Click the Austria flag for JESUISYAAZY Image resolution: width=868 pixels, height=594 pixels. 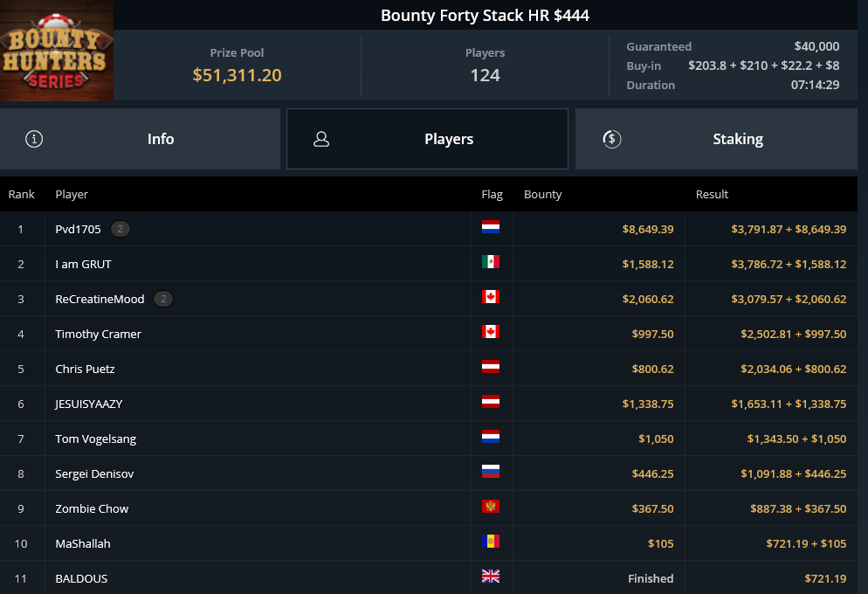point(491,401)
